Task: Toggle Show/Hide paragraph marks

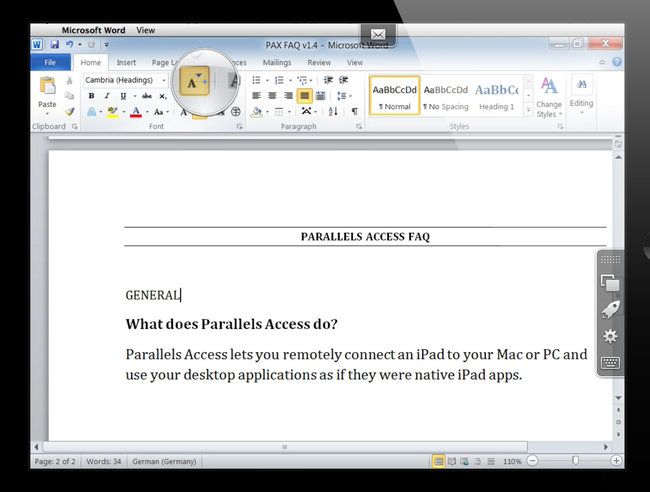Action: (354, 111)
